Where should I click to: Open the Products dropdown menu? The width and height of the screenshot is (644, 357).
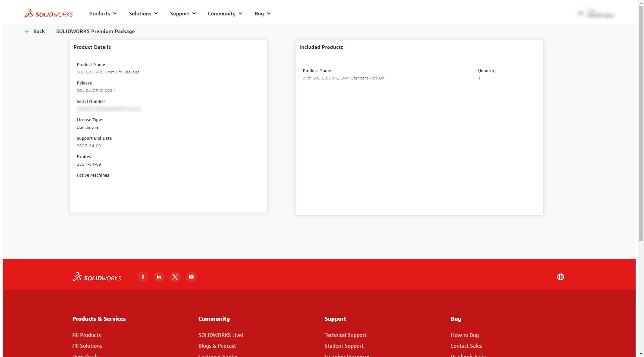click(103, 13)
